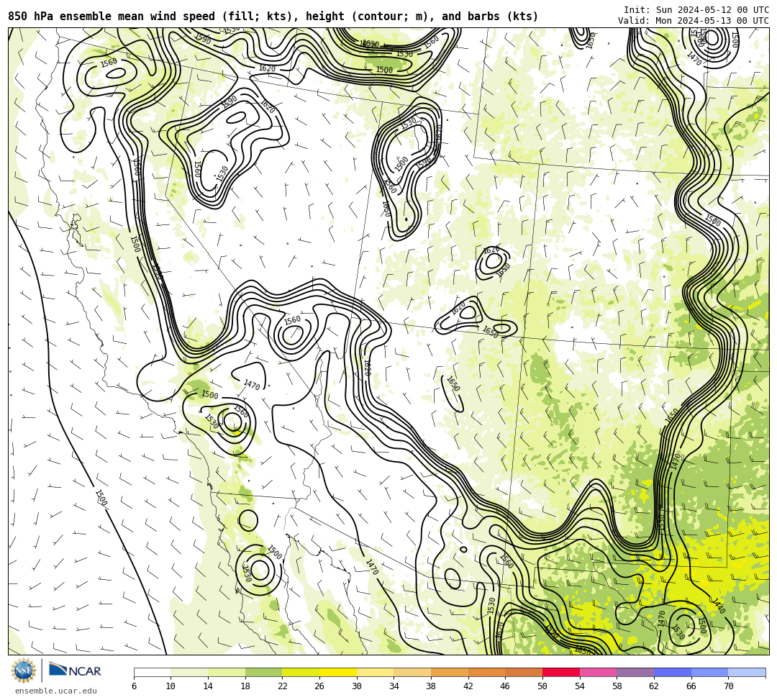Click the colorbar tick label 26
This screenshot has width=777, height=700.
[319, 686]
